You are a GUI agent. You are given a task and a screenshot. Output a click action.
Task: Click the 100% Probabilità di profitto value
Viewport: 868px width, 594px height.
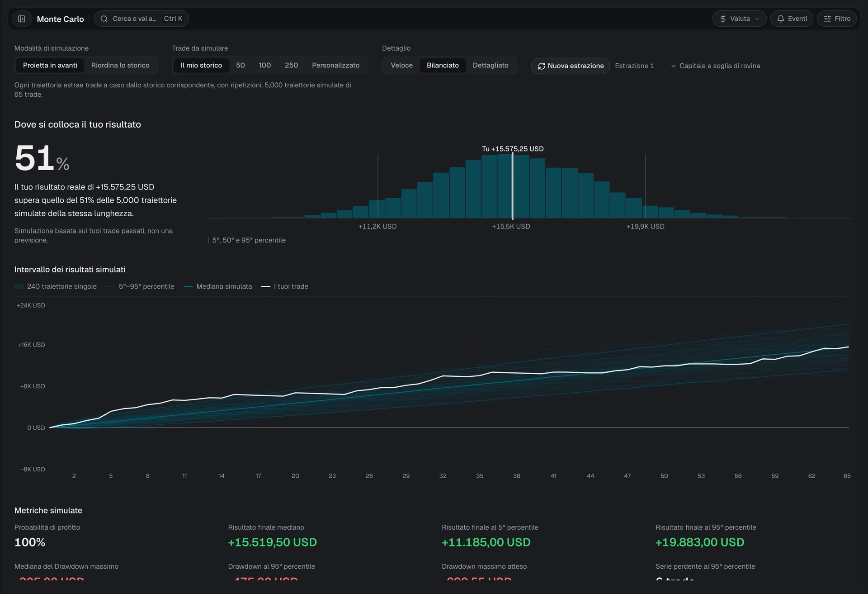pyautogui.click(x=30, y=542)
